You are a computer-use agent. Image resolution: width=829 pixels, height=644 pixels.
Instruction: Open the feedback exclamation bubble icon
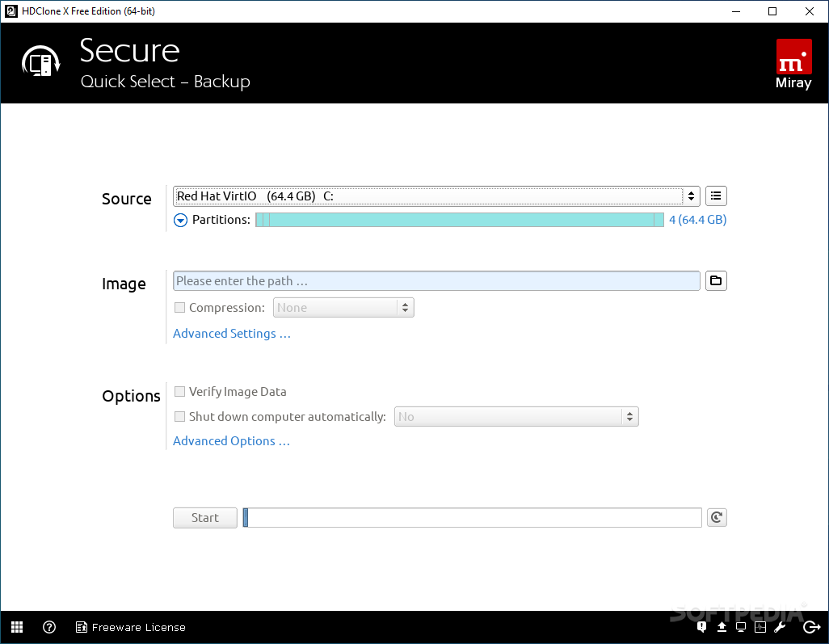[701, 627]
